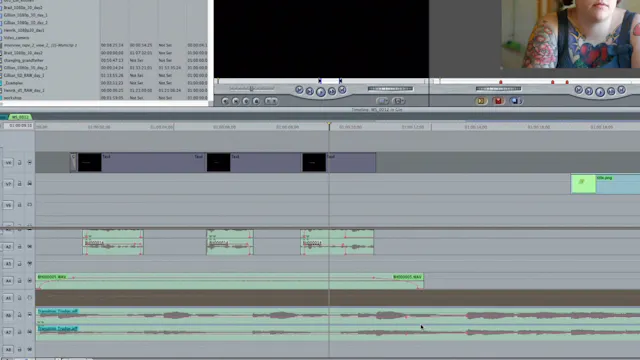Click Play In to Out in Canvas
The width and height of the screenshot is (640, 360).
pos(589,91)
